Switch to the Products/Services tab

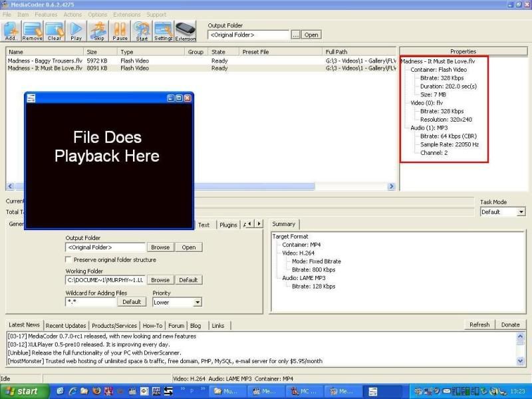(114, 326)
